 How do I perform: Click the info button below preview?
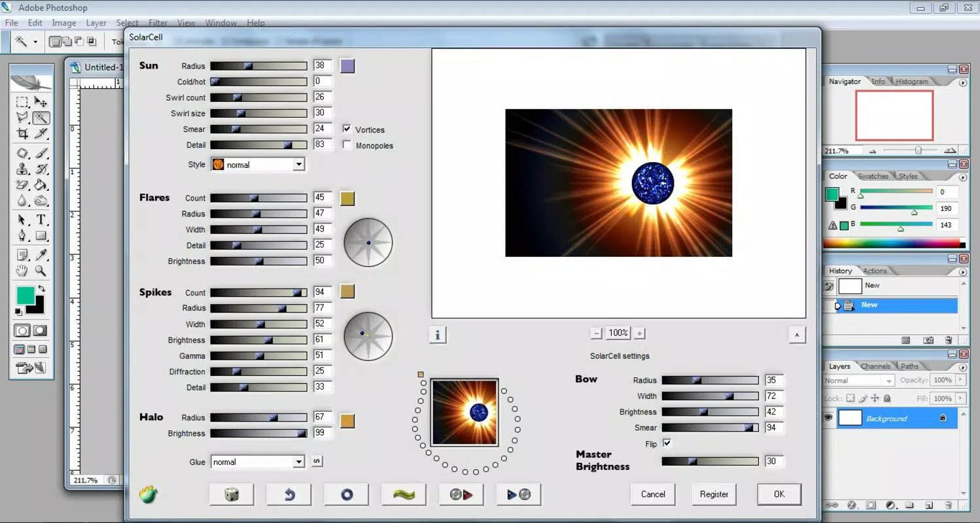[438, 335]
